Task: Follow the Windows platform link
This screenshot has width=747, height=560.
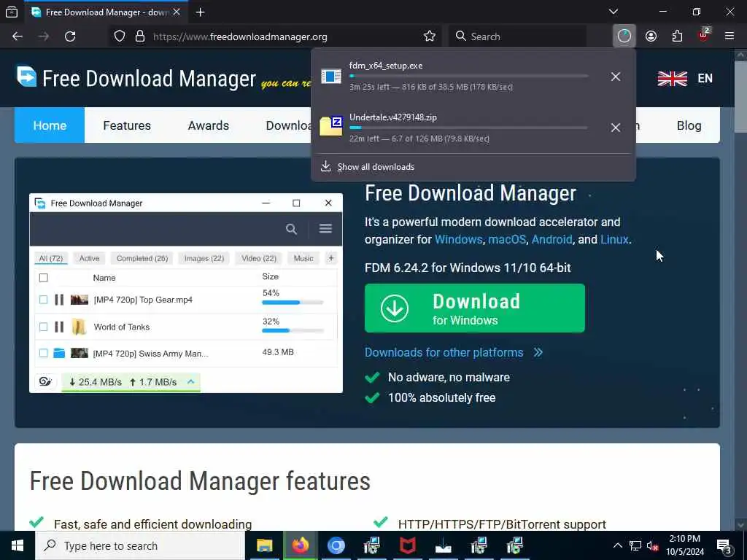Action: click(x=458, y=239)
